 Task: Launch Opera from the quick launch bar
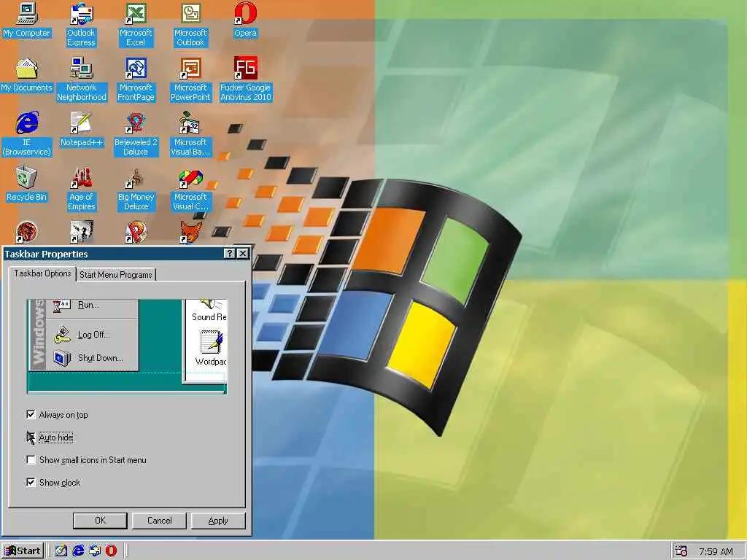pos(111,551)
